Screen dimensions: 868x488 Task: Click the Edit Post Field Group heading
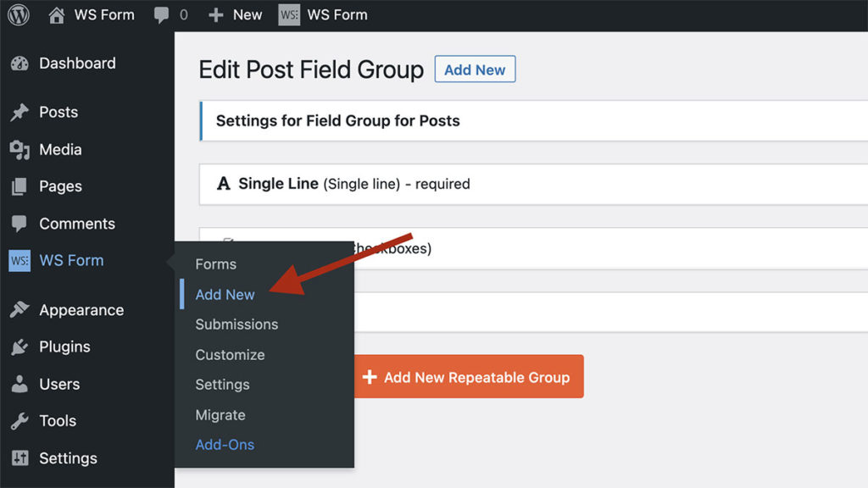[311, 69]
